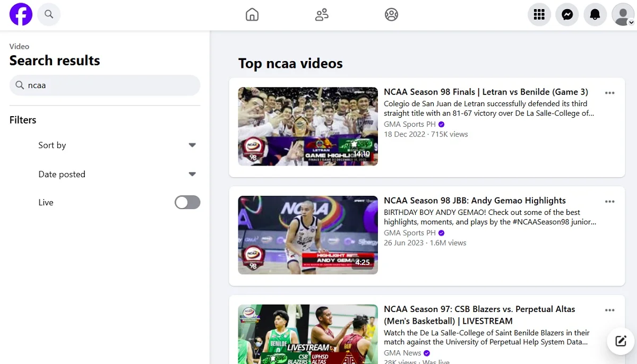Open notifications bell icon
Viewport: 637px width, 364px height.
595,14
